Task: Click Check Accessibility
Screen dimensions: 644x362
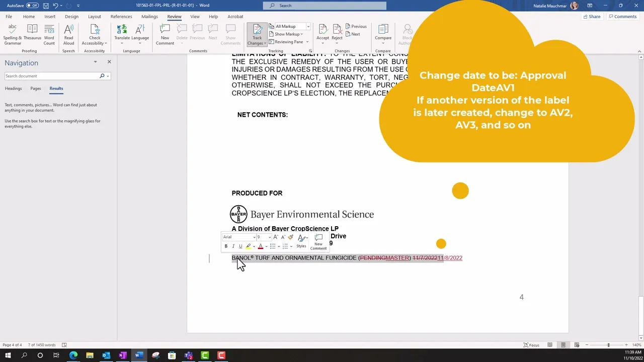Action: point(95,34)
